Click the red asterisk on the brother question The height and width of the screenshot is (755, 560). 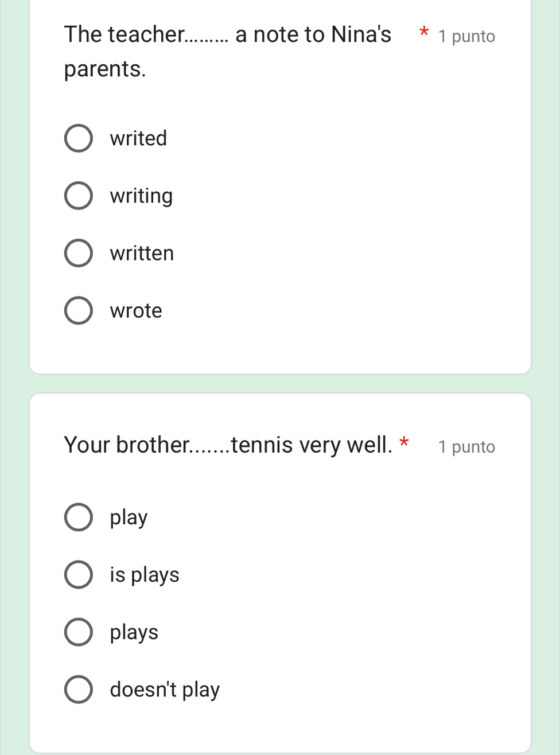point(405,442)
